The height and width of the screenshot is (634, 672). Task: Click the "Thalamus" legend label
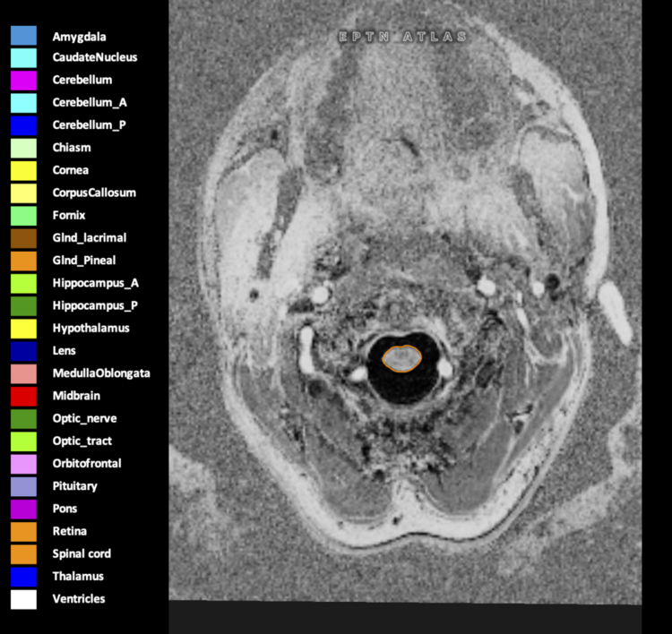[x=78, y=577]
